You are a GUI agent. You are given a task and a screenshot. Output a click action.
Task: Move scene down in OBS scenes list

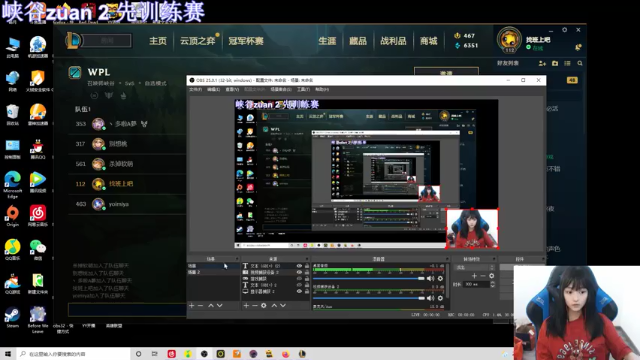[220, 305]
